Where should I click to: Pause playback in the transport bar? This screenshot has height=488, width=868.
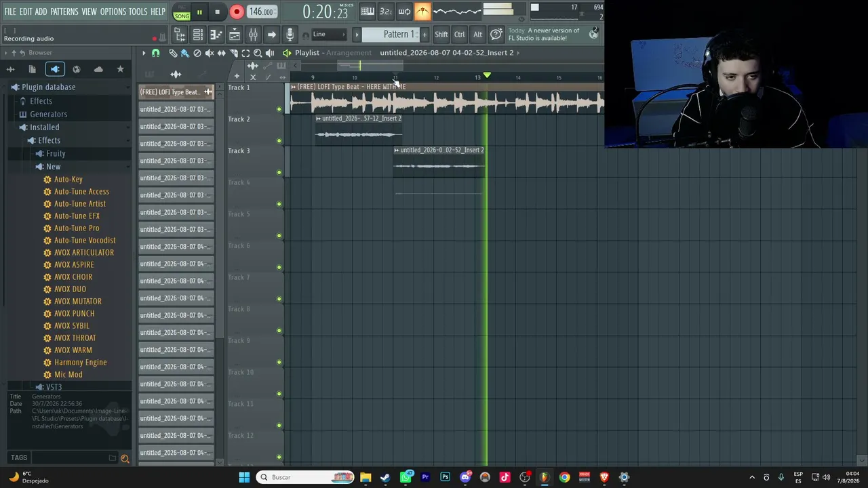199,12
